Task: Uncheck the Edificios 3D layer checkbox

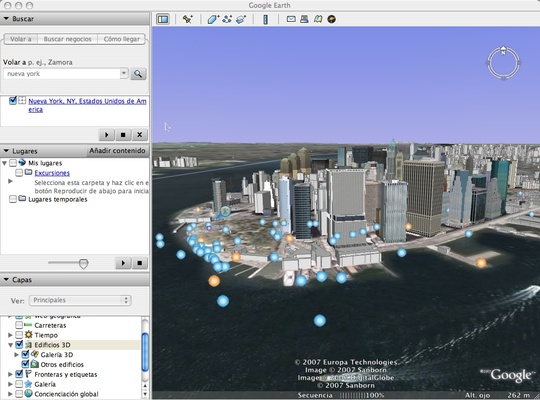Action: click(x=19, y=344)
